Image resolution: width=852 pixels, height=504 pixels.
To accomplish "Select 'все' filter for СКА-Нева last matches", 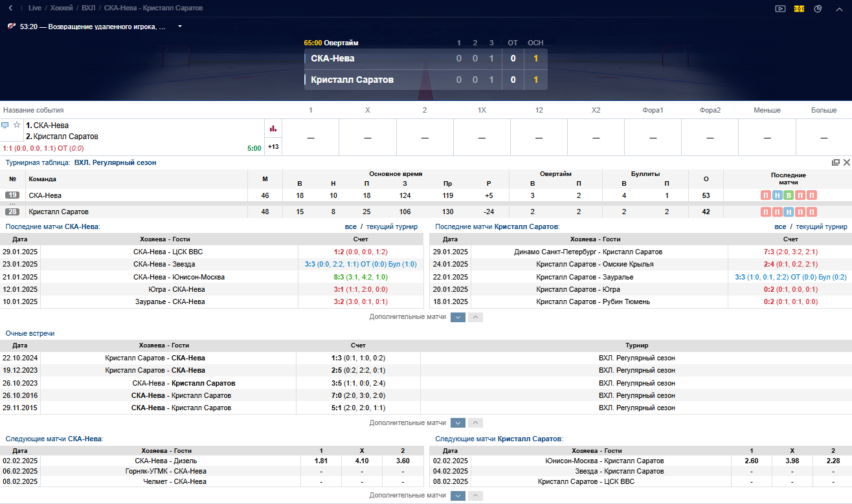I will [351, 226].
